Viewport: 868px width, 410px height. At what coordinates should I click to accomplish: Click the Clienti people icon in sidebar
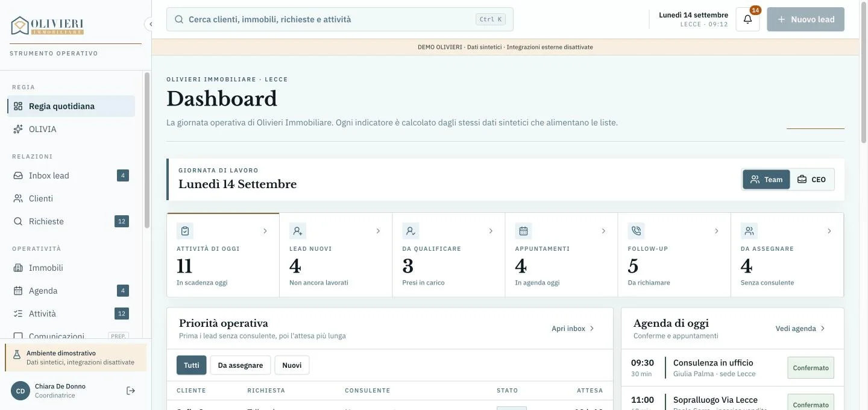click(x=18, y=198)
